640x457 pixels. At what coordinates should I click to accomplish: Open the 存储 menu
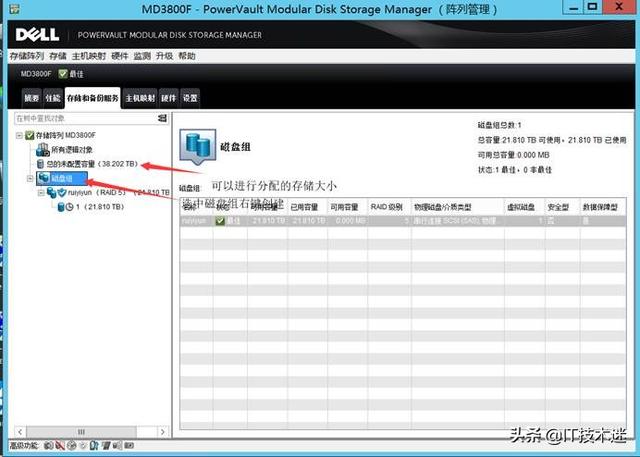click(58, 56)
